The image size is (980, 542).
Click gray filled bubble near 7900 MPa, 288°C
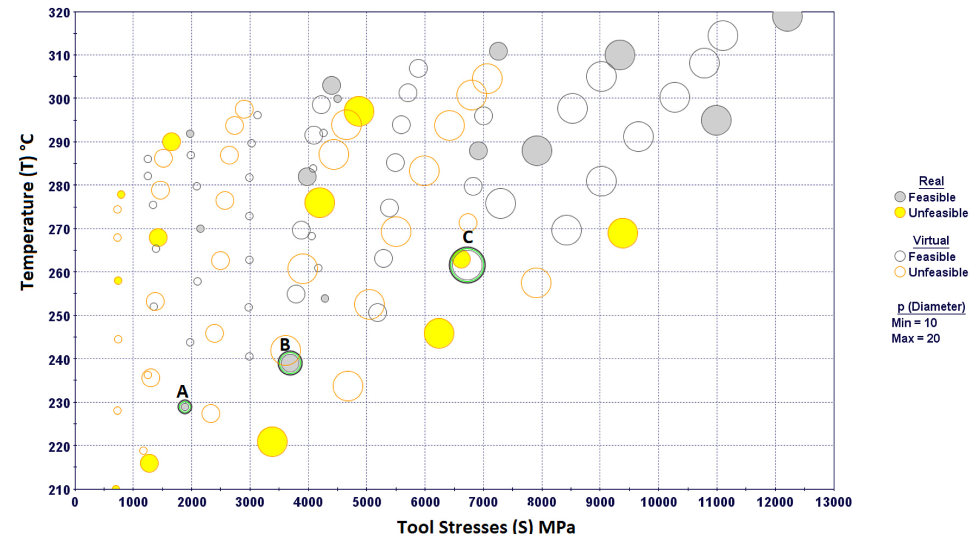coord(536,151)
